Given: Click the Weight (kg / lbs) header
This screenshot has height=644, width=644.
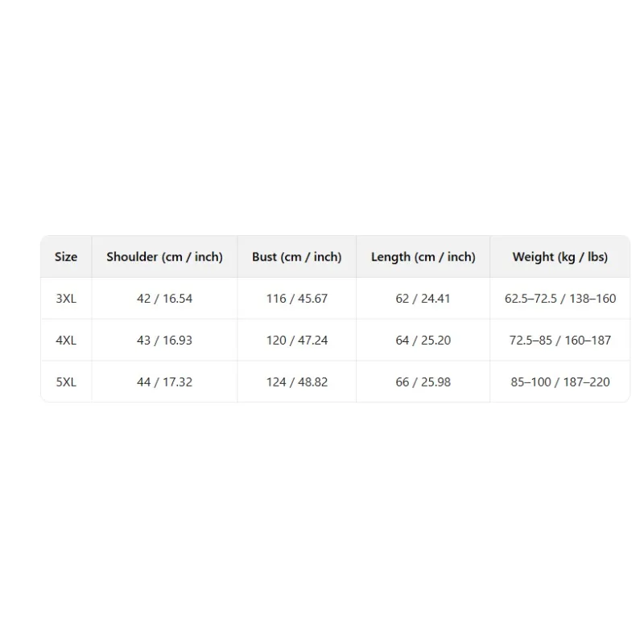Looking at the screenshot, I should point(560,257).
